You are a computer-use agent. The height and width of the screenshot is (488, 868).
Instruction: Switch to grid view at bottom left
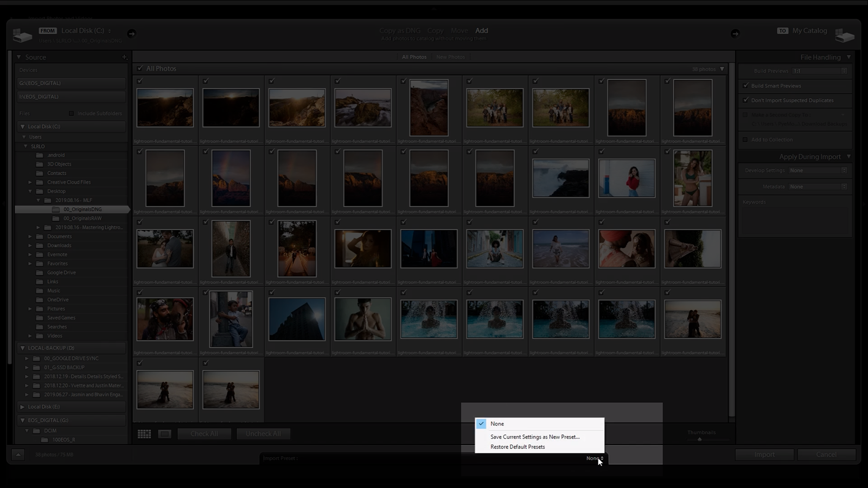144,433
